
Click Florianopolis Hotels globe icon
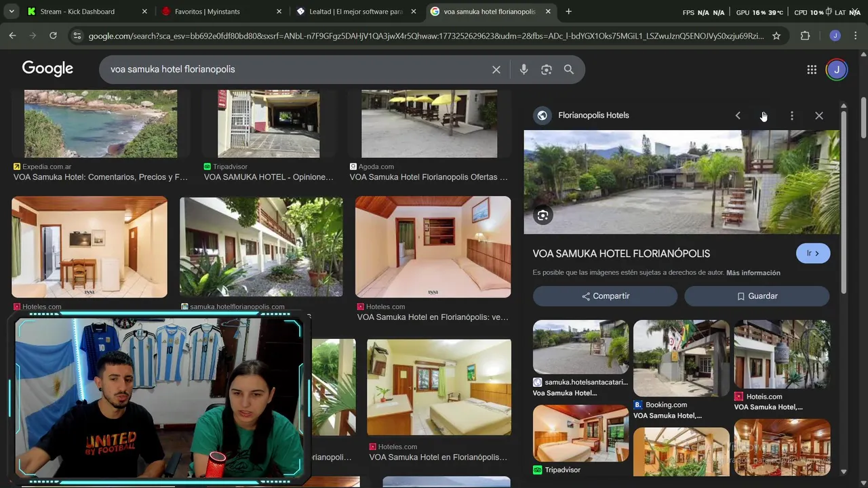point(542,115)
